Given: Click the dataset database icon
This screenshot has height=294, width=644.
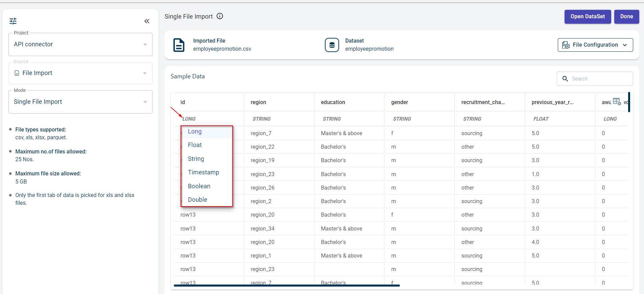Looking at the screenshot, I should click(x=332, y=45).
